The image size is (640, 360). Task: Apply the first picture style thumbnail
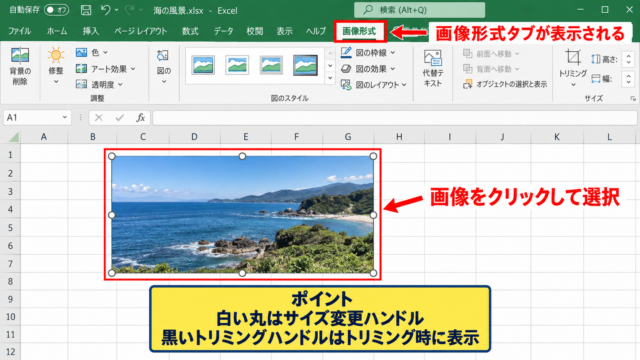point(203,65)
